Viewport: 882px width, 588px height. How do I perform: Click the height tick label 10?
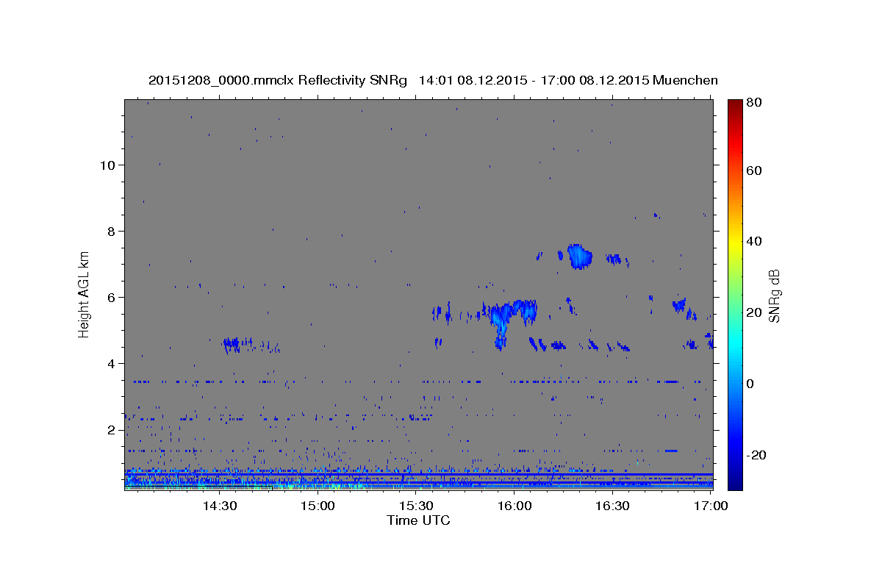[x=108, y=165]
